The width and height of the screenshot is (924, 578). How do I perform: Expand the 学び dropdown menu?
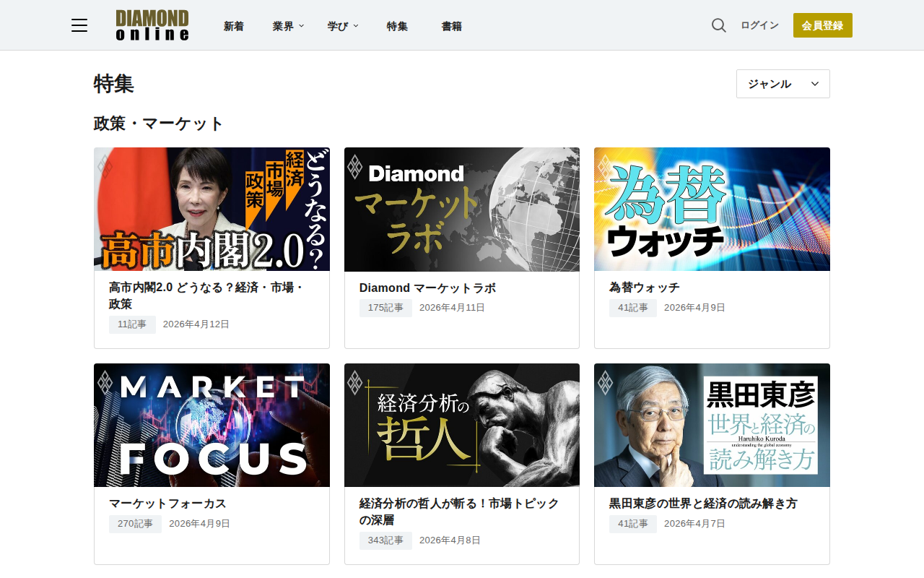click(x=343, y=26)
